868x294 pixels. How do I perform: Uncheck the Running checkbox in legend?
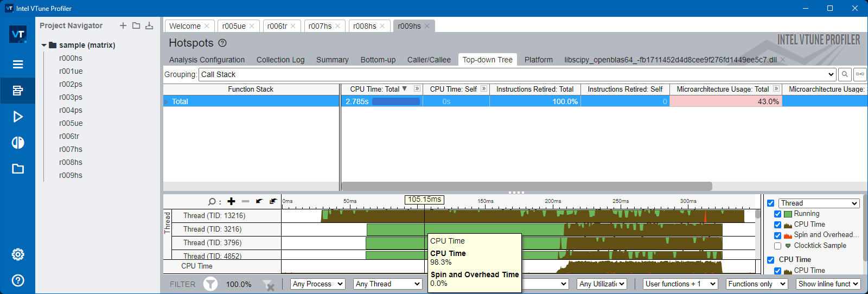(777, 214)
